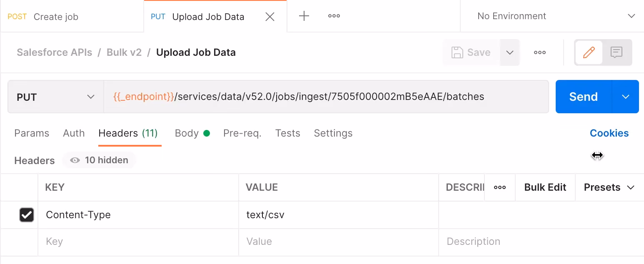
Task: Click the Send button
Action: (583, 96)
